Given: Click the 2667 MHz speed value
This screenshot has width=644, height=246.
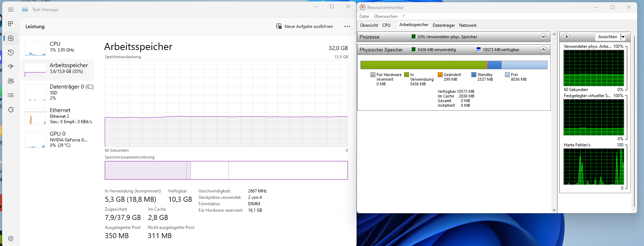Looking at the screenshot, I should [x=257, y=191].
